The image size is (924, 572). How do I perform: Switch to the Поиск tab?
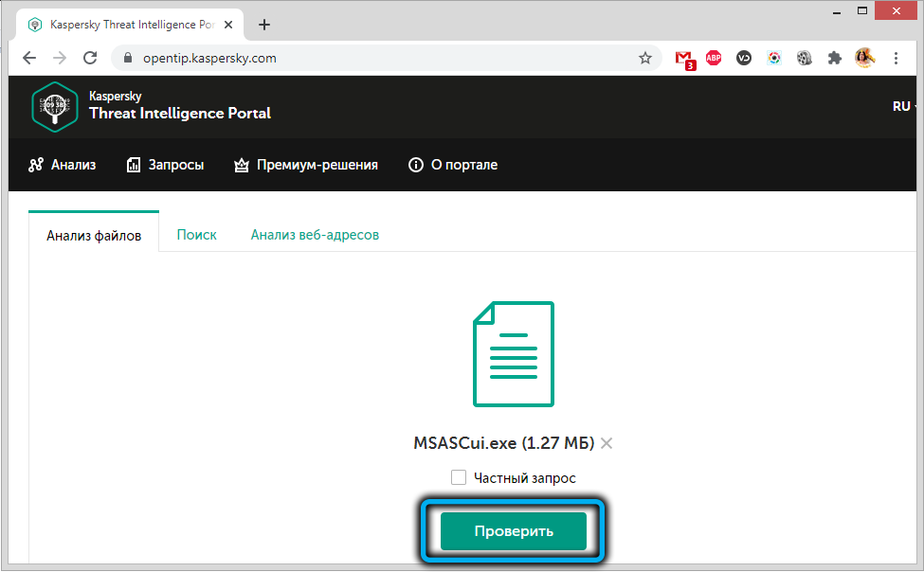pos(196,235)
